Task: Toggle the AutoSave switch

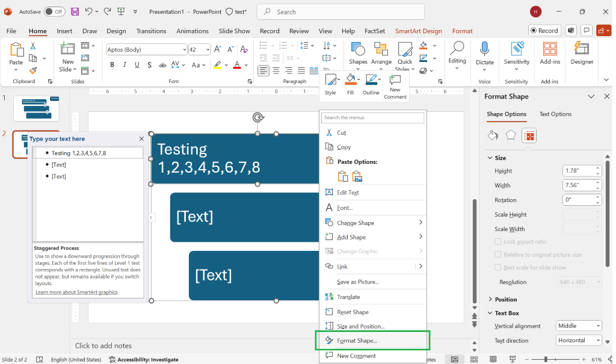Action: click(55, 11)
